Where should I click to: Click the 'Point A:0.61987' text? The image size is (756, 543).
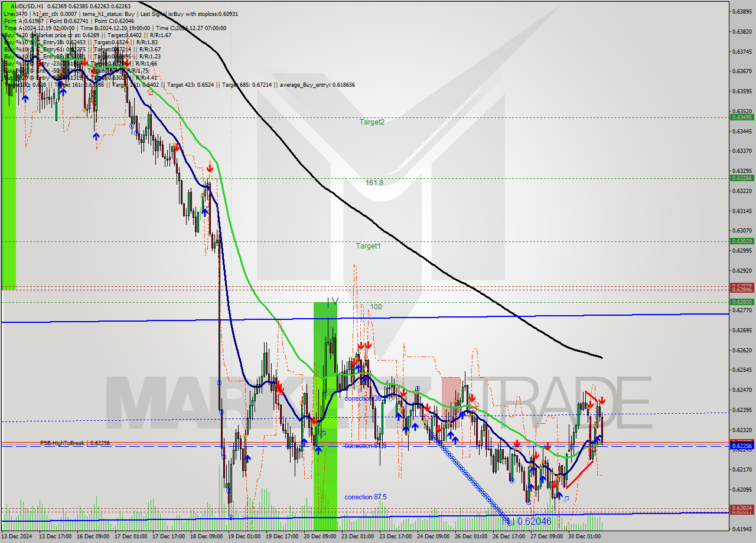click(x=24, y=21)
